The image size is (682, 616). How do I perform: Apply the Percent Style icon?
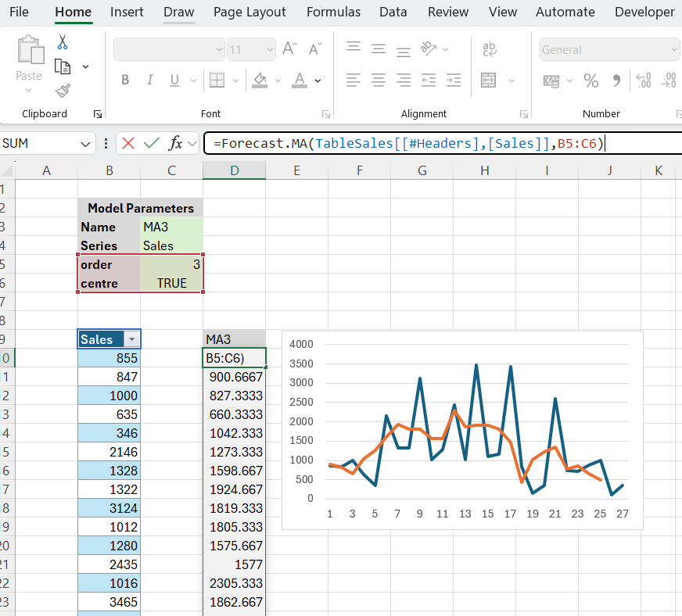(x=590, y=81)
